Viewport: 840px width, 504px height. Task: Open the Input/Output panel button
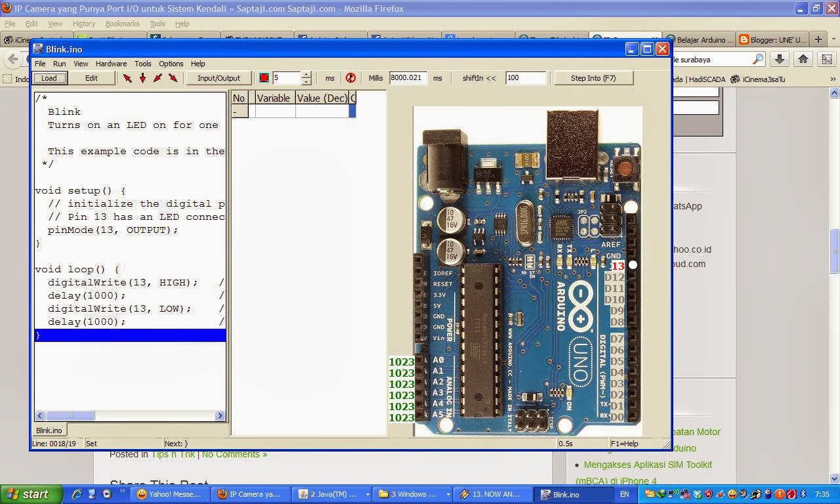(219, 78)
